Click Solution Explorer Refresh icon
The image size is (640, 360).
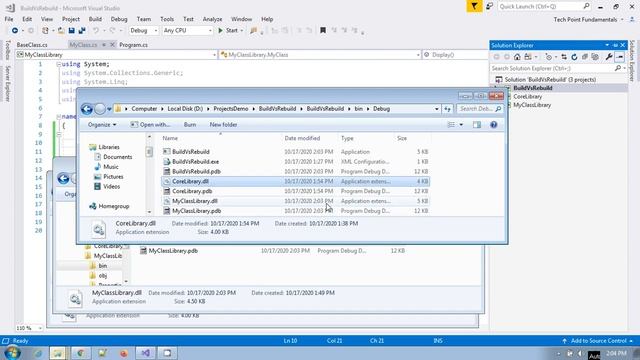[x=574, y=57]
